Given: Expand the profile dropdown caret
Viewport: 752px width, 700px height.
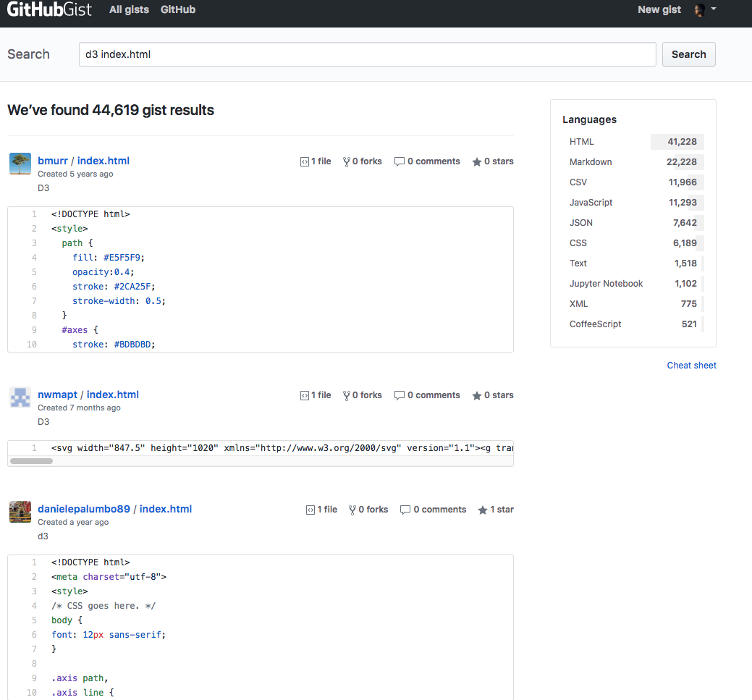Looking at the screenshot, I should (x=714, y=9).
